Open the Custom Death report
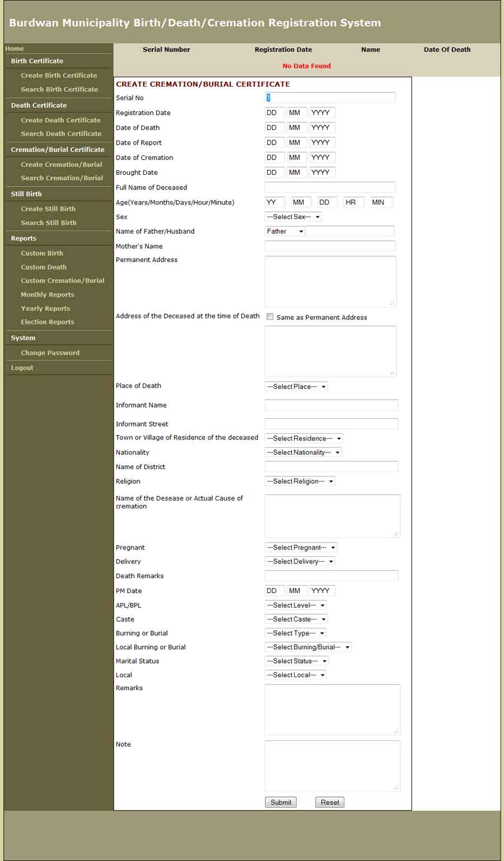Image resolution: width=504 pixels, height=861 pixels. [44, 267]
